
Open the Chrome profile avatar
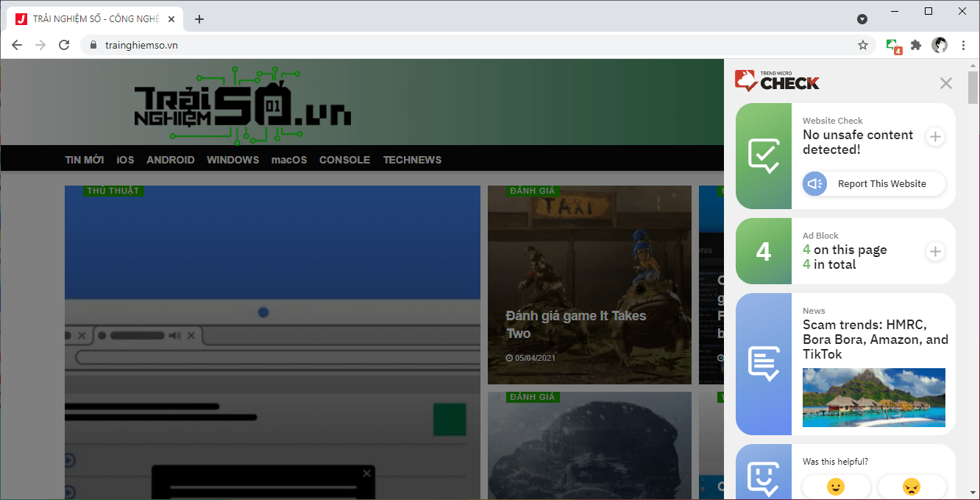click(940, 45)
